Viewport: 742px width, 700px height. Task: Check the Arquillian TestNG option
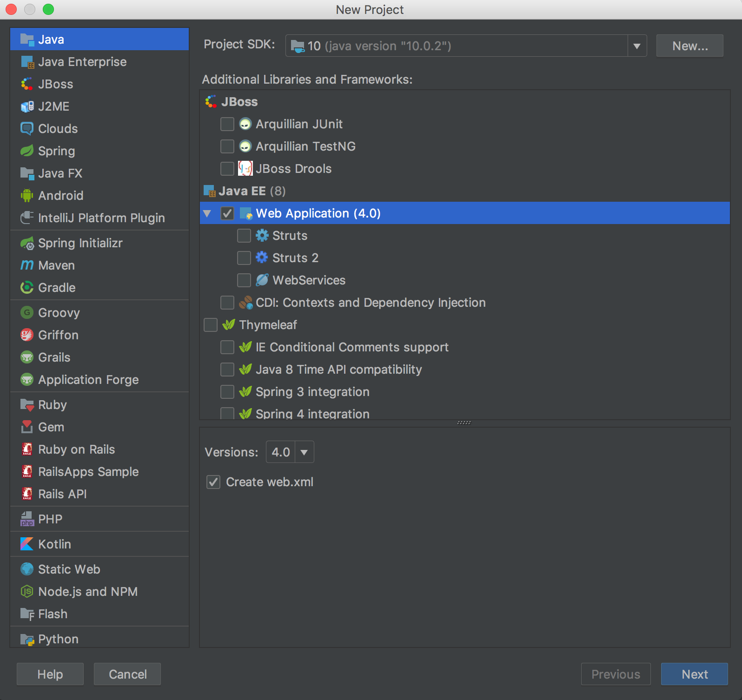(x=227, y=146)
